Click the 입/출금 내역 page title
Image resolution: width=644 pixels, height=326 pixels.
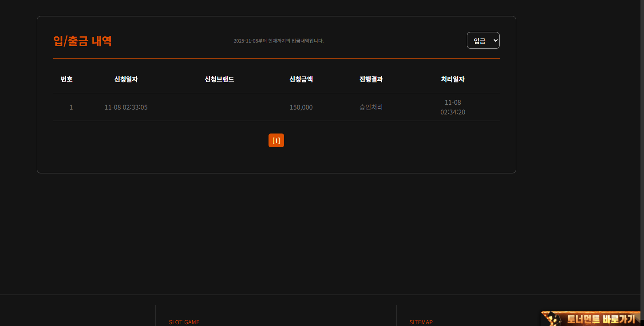[83, 41]
